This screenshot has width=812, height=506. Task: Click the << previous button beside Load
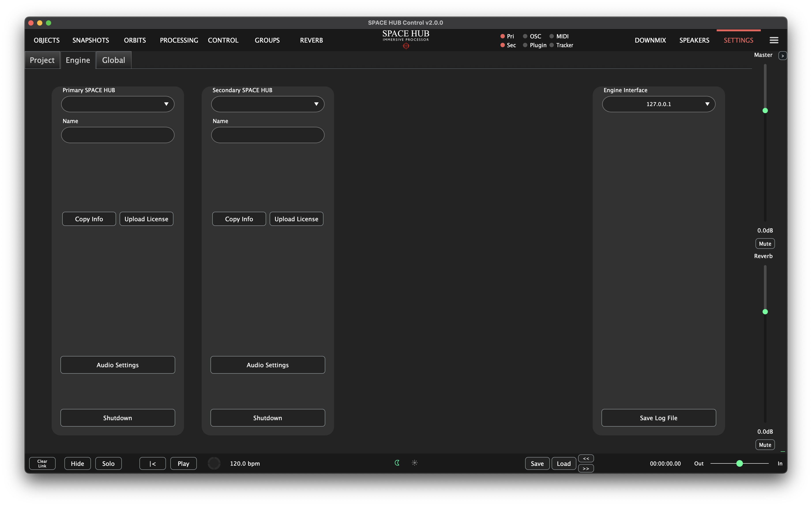coord(586,459)
